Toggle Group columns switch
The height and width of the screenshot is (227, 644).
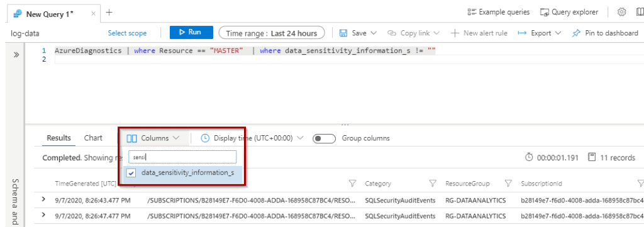[324, 138]
